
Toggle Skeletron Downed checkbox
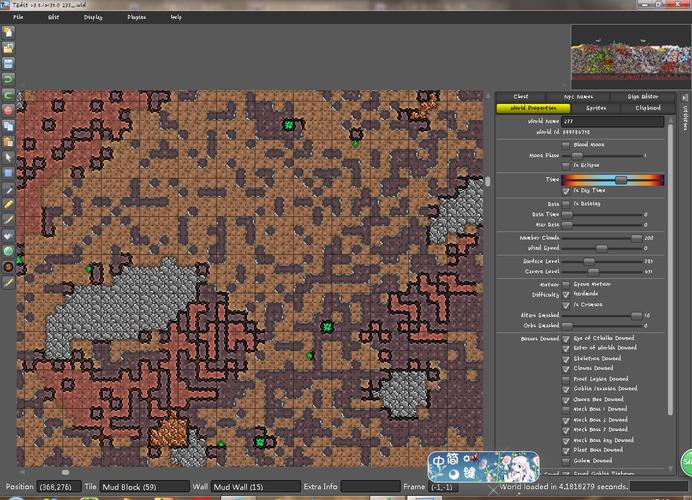pyautogui.click(x=566, y=359)
